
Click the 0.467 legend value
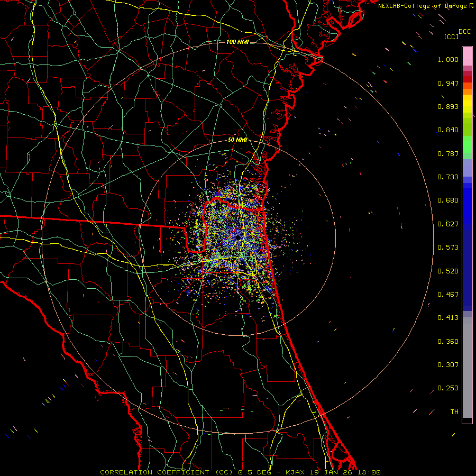(x=448, y=295)
